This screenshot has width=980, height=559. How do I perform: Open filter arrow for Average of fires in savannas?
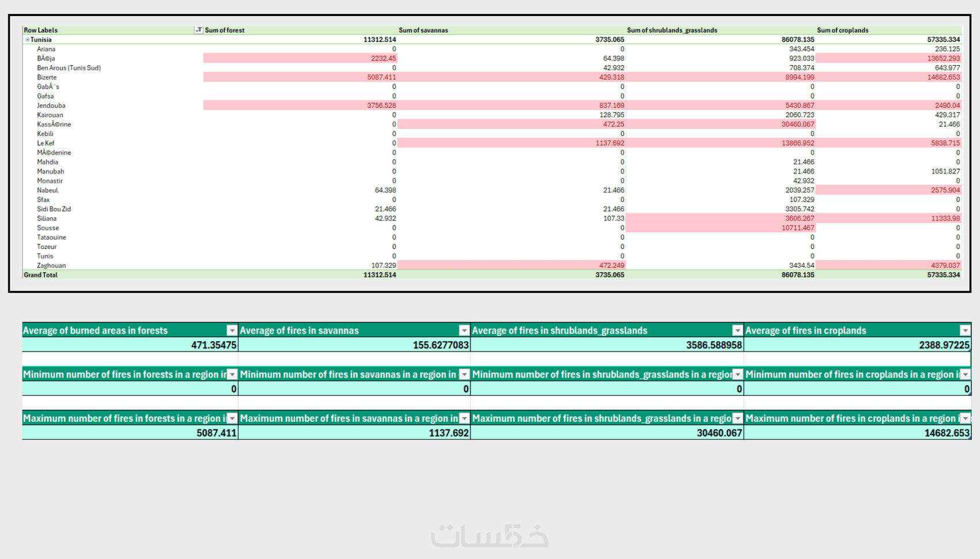click(464, 330)
